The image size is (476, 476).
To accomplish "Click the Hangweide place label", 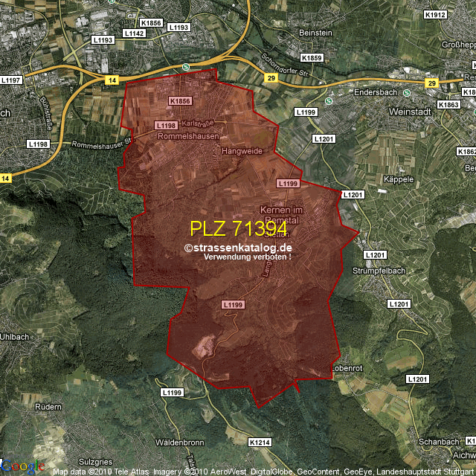I will [x=242, y=150].
